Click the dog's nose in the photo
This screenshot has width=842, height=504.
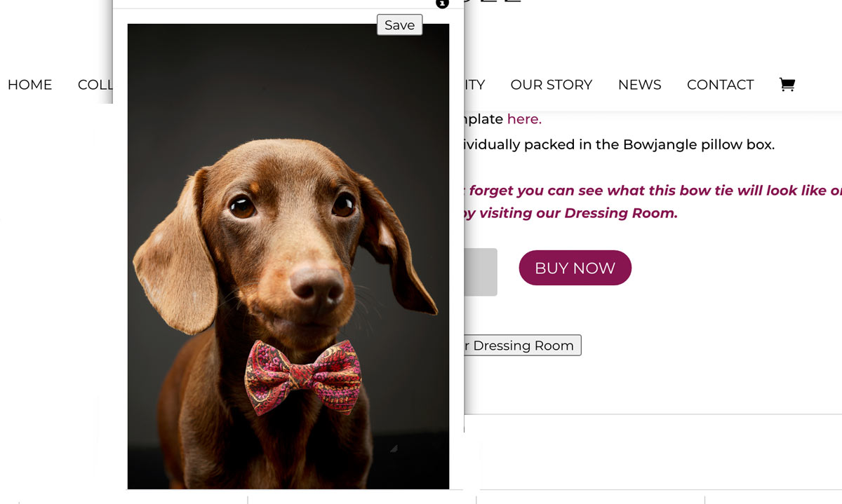316,283
